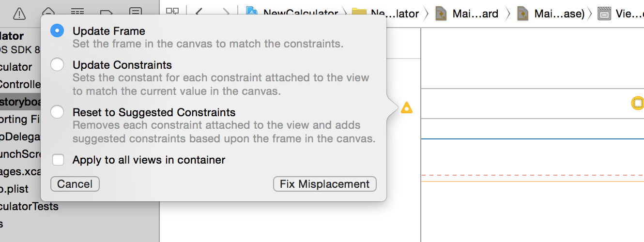The width and height of the screenshot is (644, 242).
Task: Click the yellow misplaced-view warning triangle
Action: click(x=407, y=108)
